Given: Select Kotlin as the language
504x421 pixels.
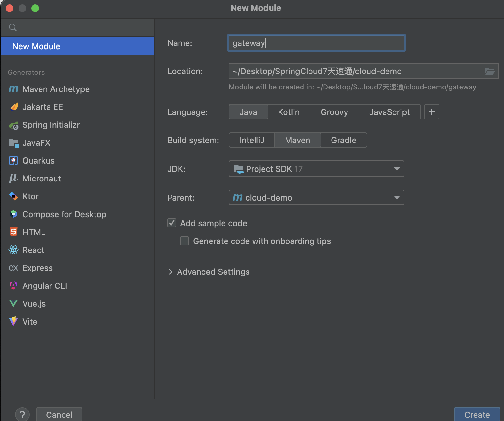Looking at the screenshot, I should coord(289,112).
